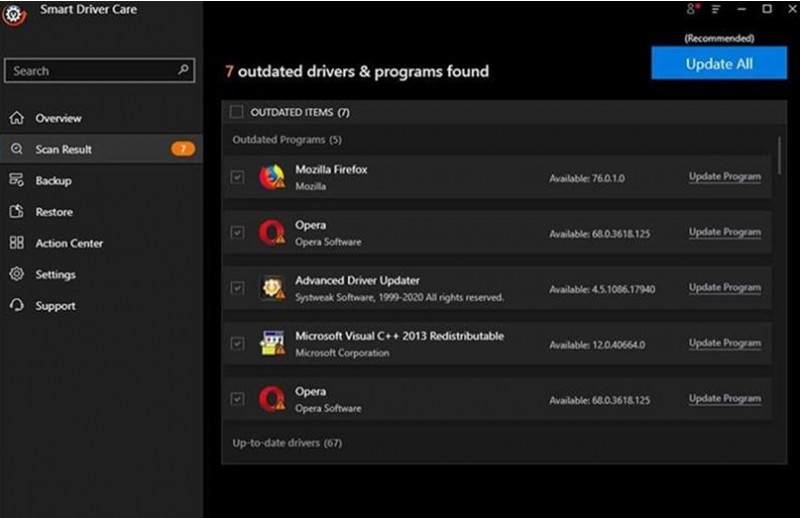Viewport: 800px width, 518px height.
Task: Click the Backup icon in sidebar
Action: [x=16, y=181]
